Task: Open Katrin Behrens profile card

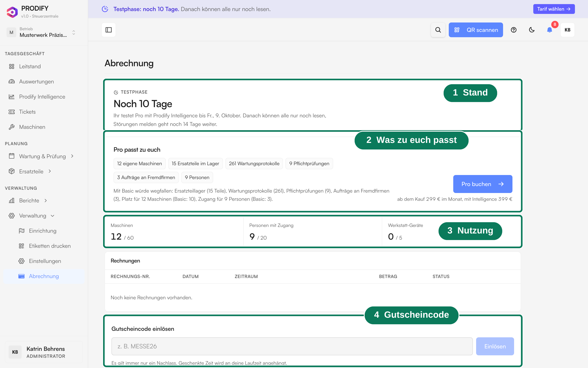Action: pos(44,352)
